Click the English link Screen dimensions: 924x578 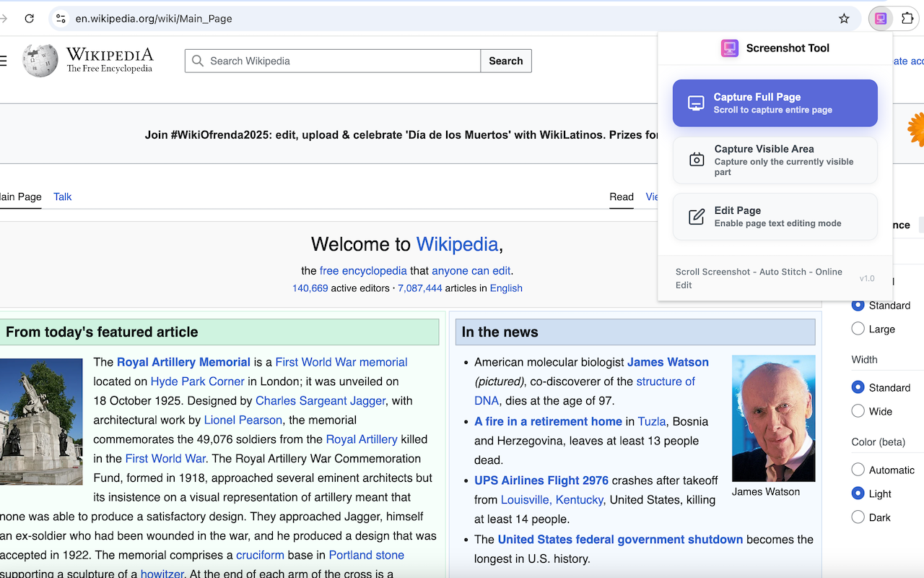click(506, 288)
